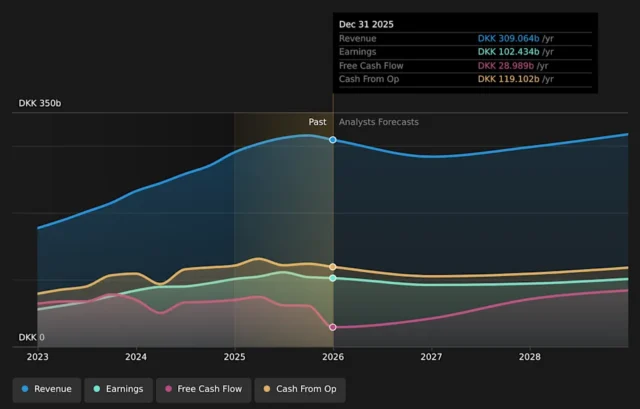Click the blue Revenue data point marker
This screenshot has width=640, height=409.
point(333,140)
